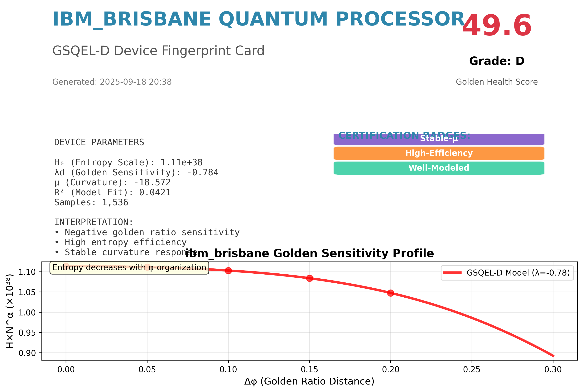Click the 0.25 x-axis tick label

472,370
